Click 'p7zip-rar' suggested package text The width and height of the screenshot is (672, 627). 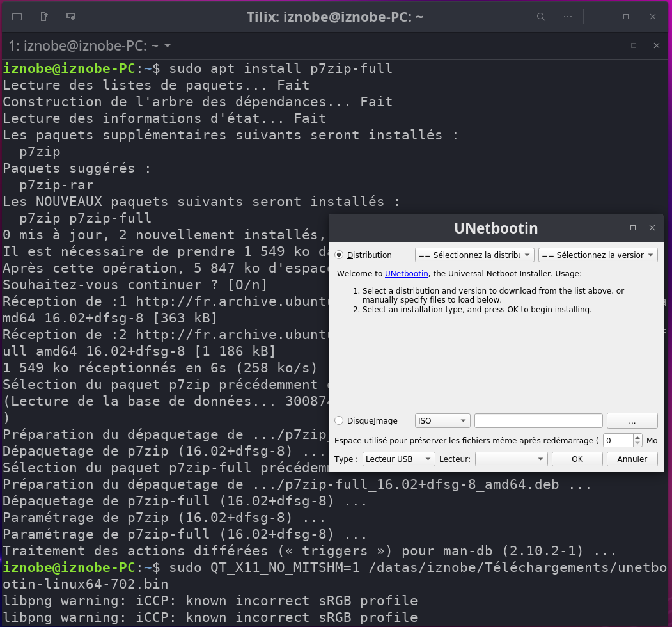coord(56,186)
